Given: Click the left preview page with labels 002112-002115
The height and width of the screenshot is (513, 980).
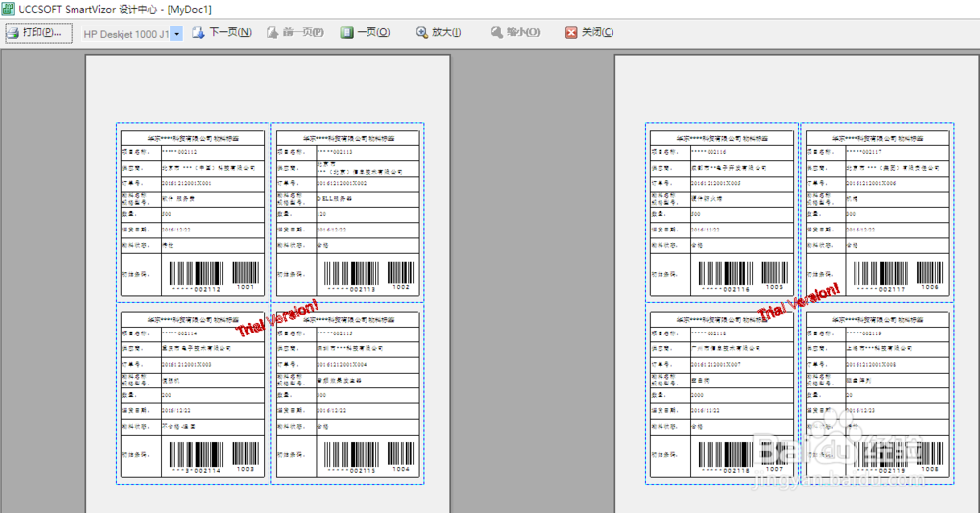Looking at the screenshot, I should click(x=268, y=283).
